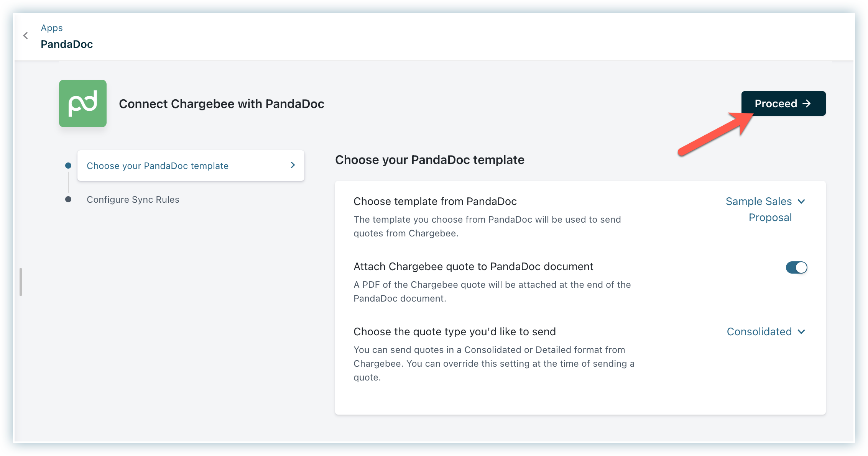Click the bullet dot for Configure Sync Rules
The image size is (868, 456).
click(68, 199)
